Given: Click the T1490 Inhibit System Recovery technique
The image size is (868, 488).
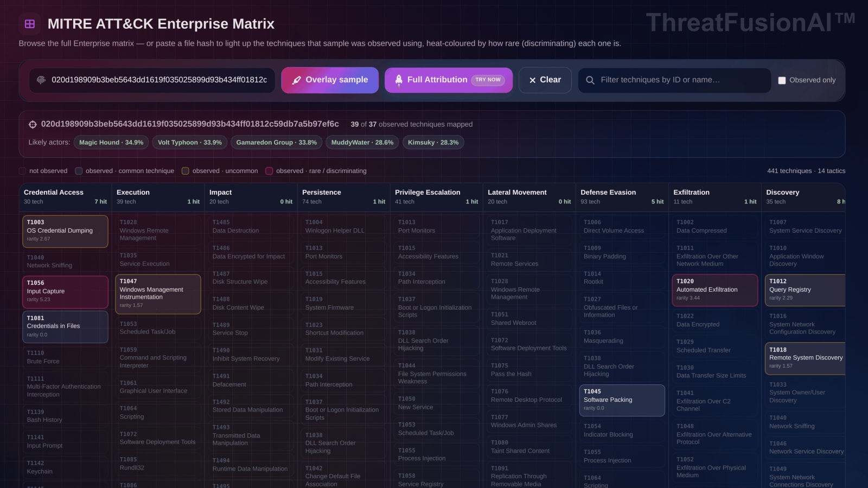Looking at the screenshot, I should point(251,355).
